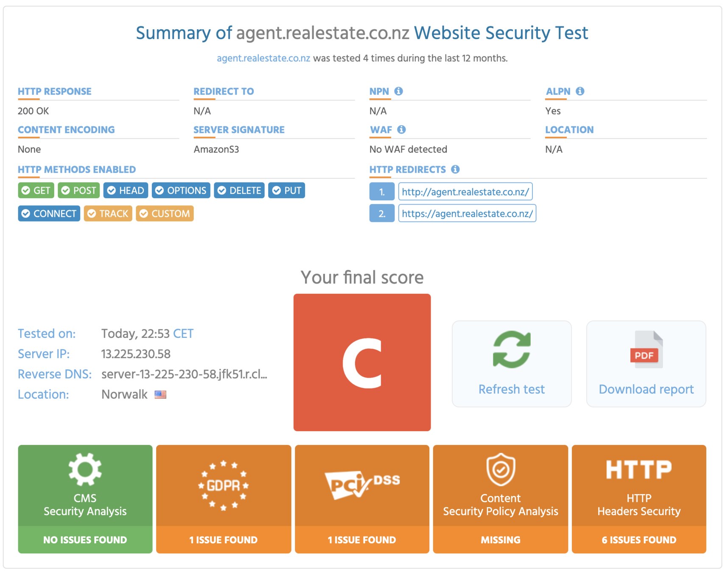Click the CMS gear icon

85,469
